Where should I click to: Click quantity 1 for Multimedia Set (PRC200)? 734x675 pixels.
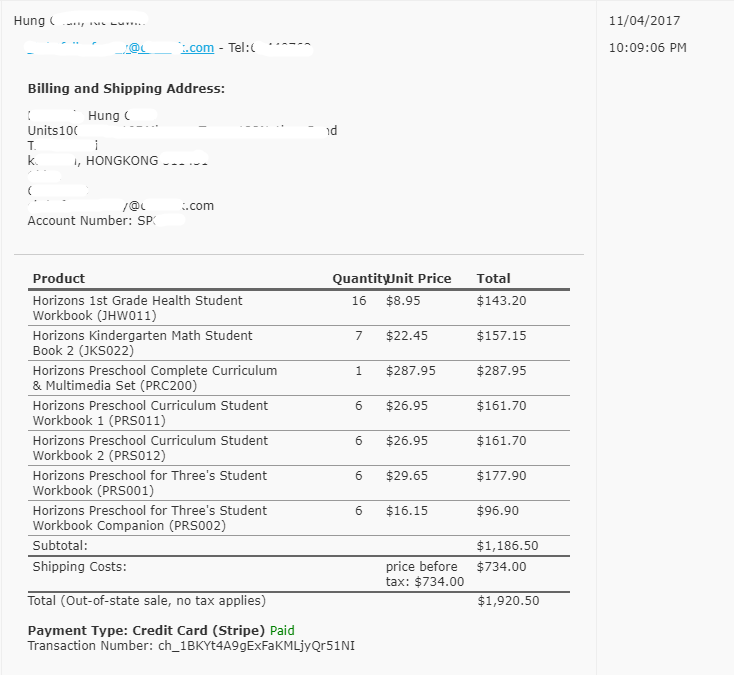tap(359, 371)
